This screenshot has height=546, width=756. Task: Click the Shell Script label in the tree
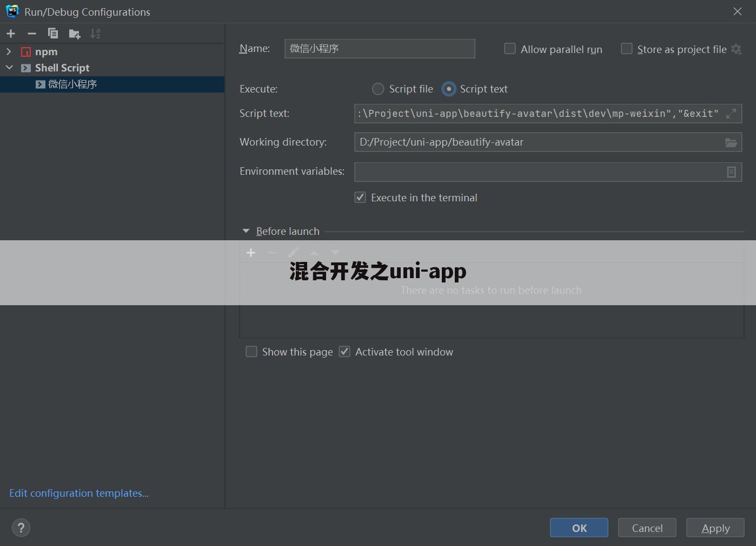coord(62,68)
